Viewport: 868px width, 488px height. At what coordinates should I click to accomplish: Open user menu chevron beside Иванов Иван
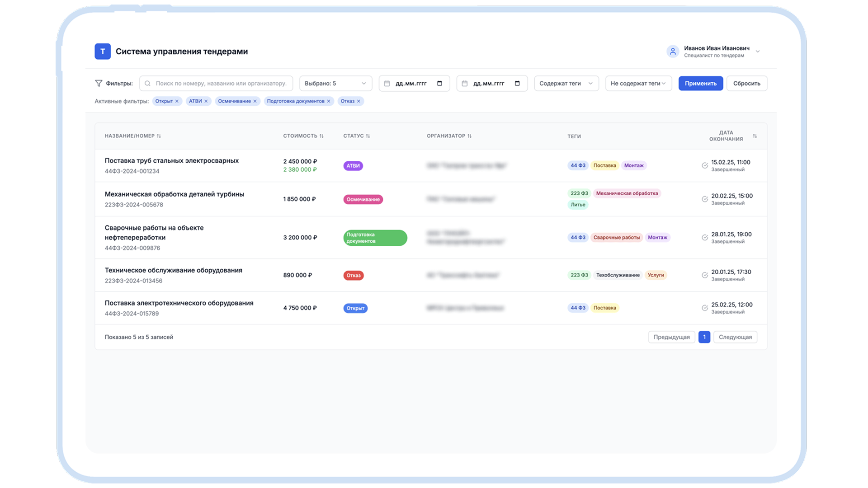(x=758, y=52)
